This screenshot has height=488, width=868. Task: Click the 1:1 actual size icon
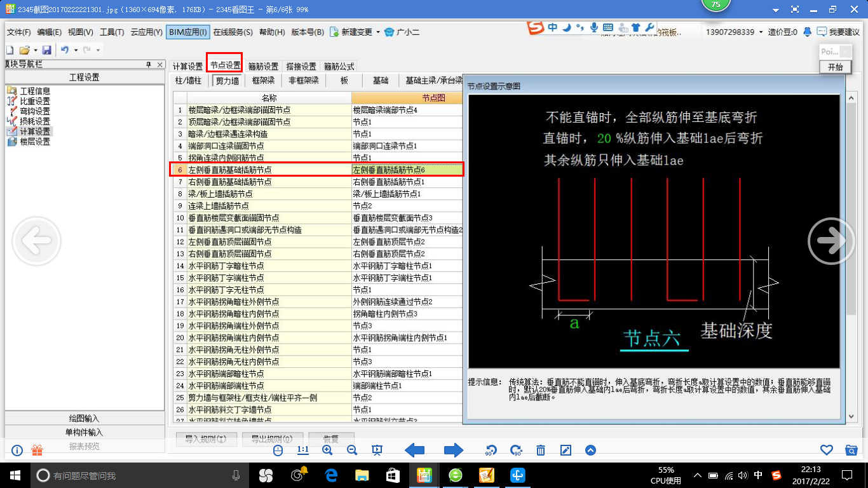coord(303,450)
